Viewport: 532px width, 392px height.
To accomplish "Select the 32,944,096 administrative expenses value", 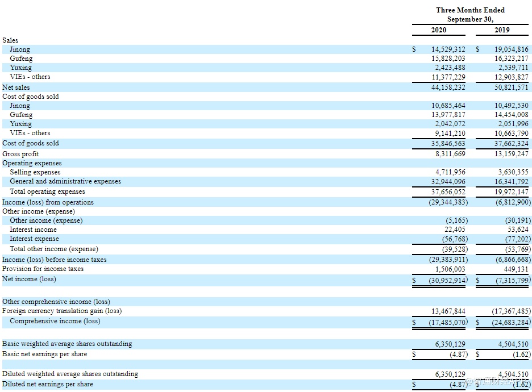I will pos(448,182).
